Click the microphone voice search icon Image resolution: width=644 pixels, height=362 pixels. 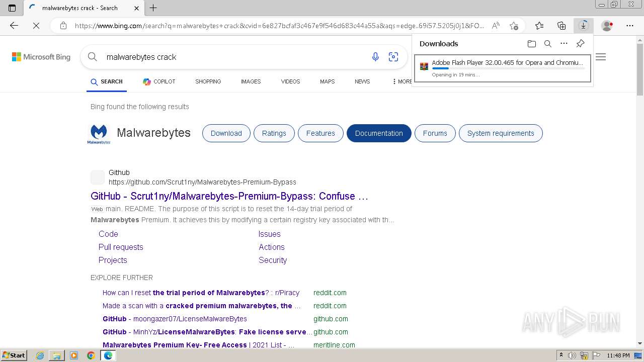click(375, 57)
